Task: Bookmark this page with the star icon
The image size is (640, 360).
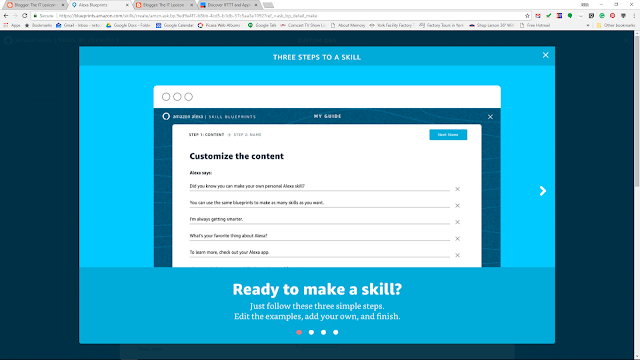Action: (527, 16)
